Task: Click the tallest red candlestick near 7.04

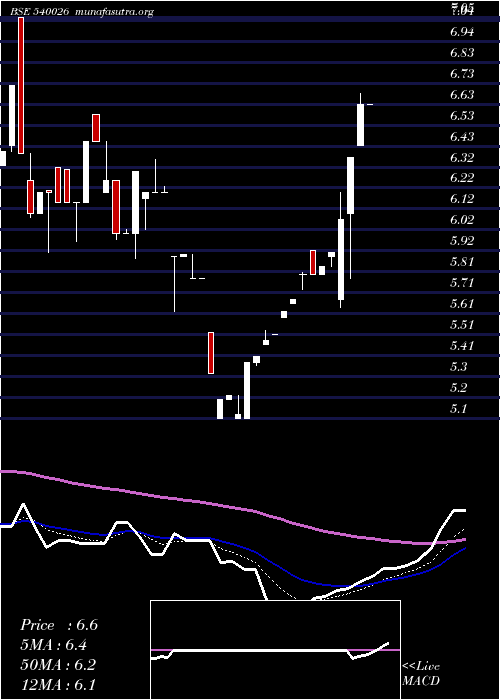Action: coord(21,86)
